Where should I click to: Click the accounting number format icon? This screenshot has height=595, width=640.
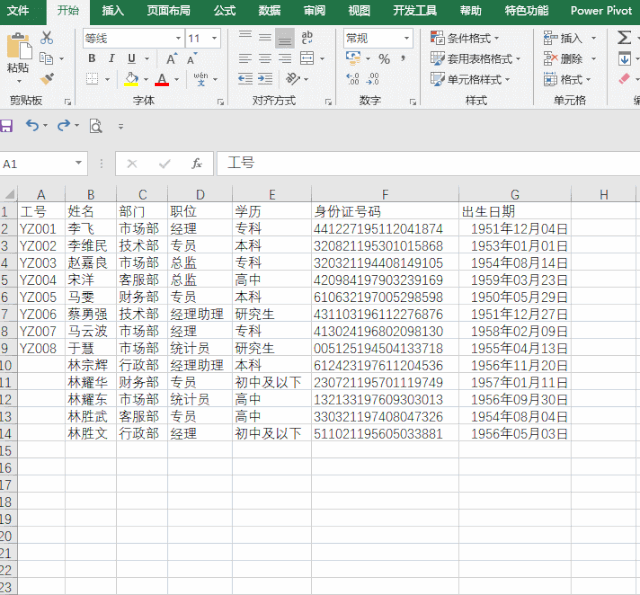353,58
